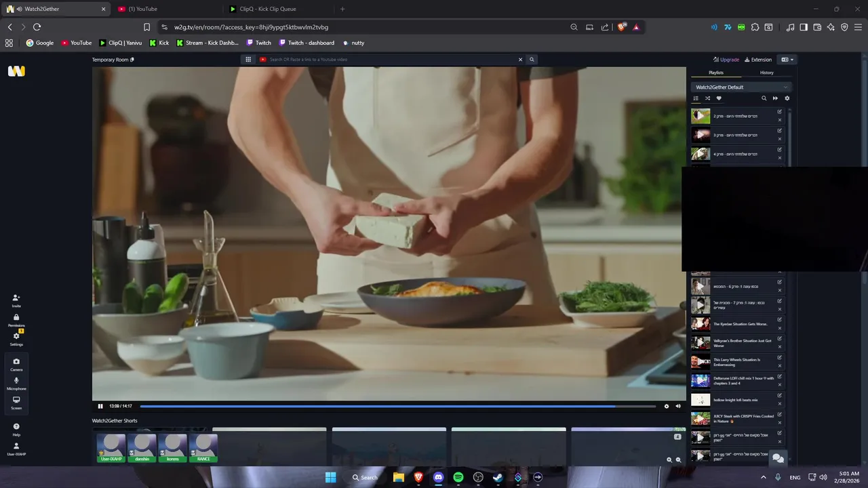The image size is (868, 488).
Task: Expand the Watch2Gether Default playlist dropdown
Action: 741,87
